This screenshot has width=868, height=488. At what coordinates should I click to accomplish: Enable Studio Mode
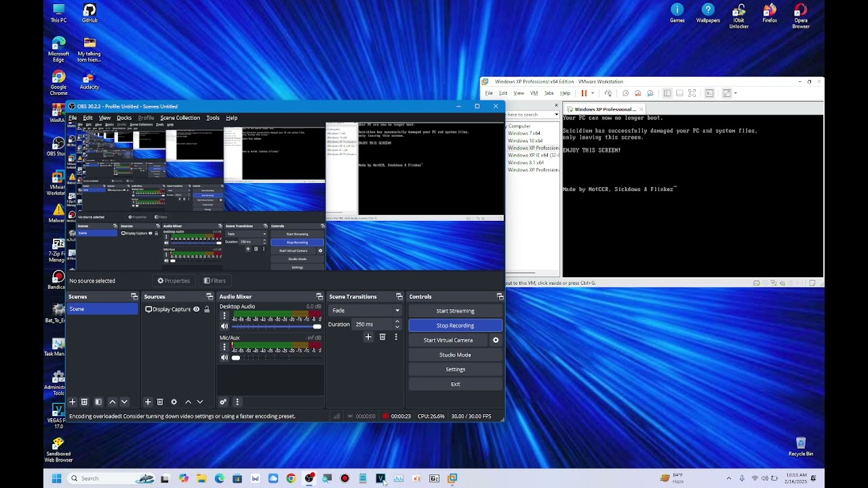tap(455, 354)
